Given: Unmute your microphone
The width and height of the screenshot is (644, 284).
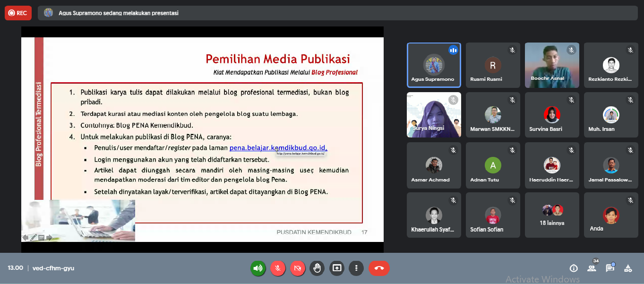Looking at the screenshot, I should [x=278, y=268].
